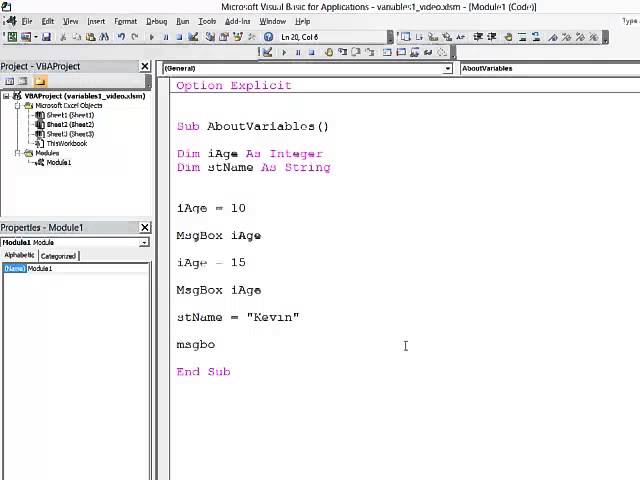Open the Debug menu

point(157,21)
